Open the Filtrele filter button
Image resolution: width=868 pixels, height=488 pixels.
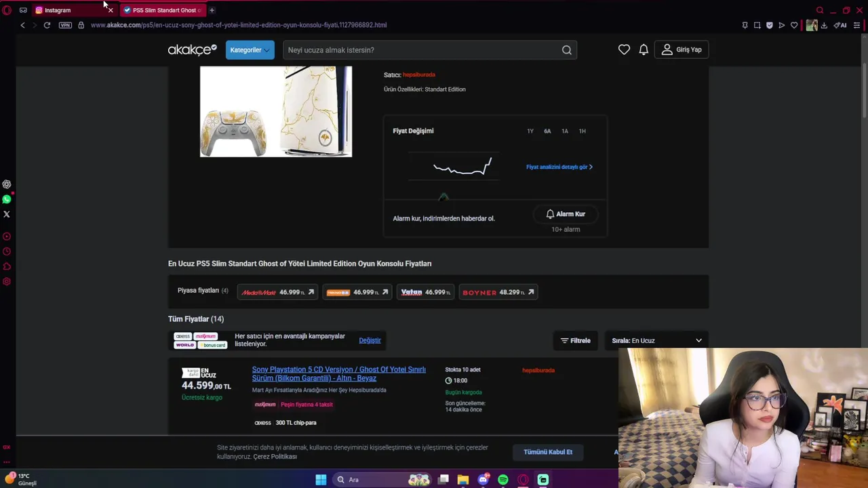pyautogui.click(x=576, y=340)
